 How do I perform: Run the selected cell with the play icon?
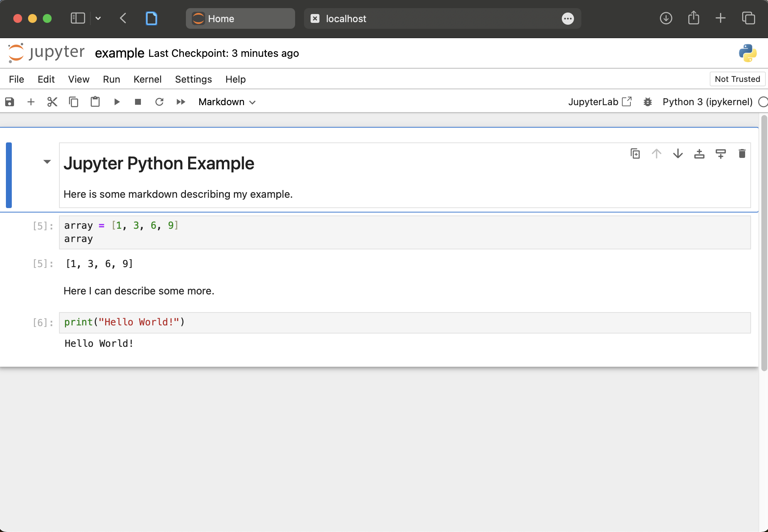tap(117, 102)
